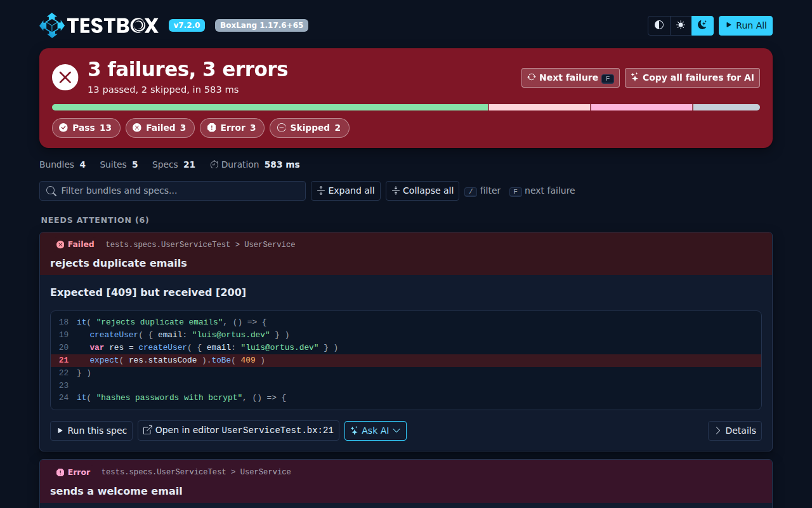This screenshot has height=508, width=812.
Task: Select the dark theme moon icon
Action: (702, 25)
